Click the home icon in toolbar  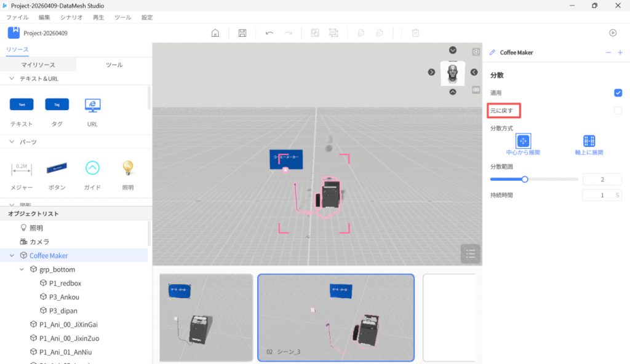(215, 33)
